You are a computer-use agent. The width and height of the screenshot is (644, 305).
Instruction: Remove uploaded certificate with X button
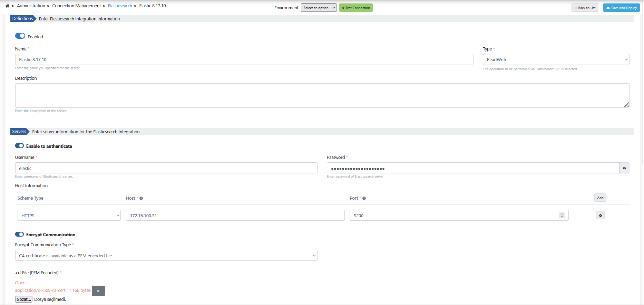click(x=98, y=291)
